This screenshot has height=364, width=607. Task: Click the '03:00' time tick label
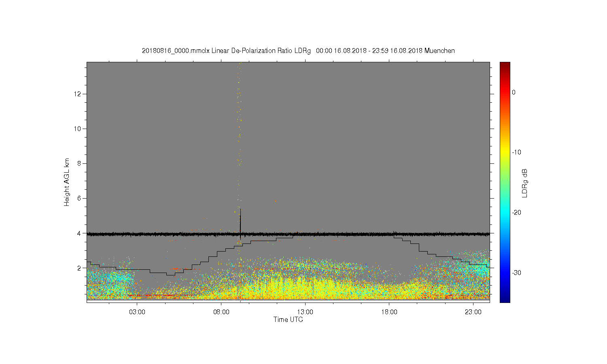pos(137,312)
